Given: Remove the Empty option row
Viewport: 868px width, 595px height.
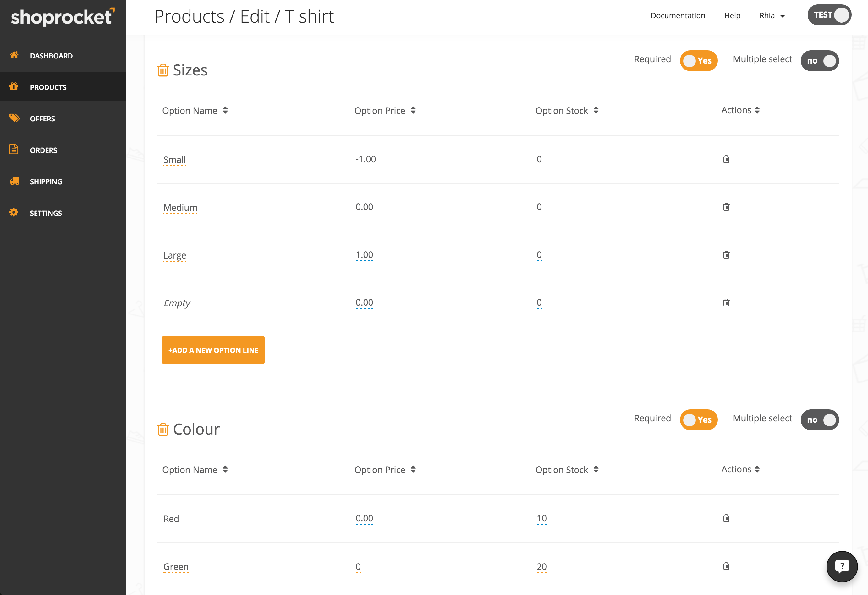Looking at the screenshot, I should click(726, 303).
